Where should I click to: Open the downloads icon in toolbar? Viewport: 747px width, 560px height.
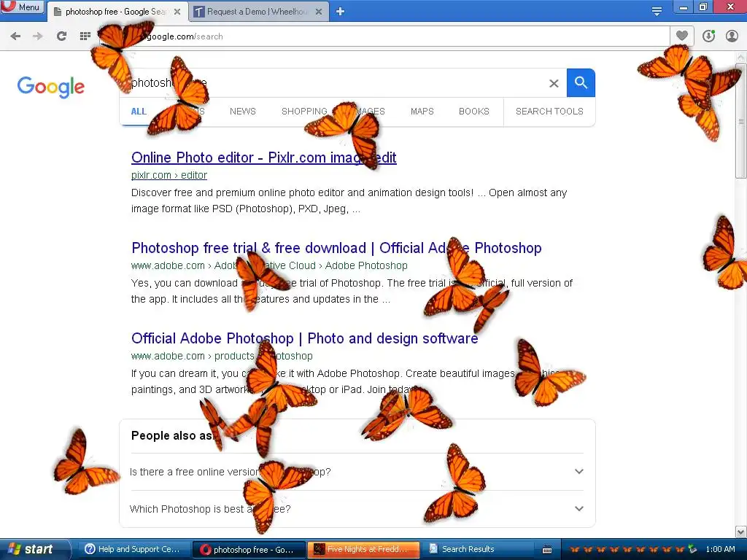708,36
